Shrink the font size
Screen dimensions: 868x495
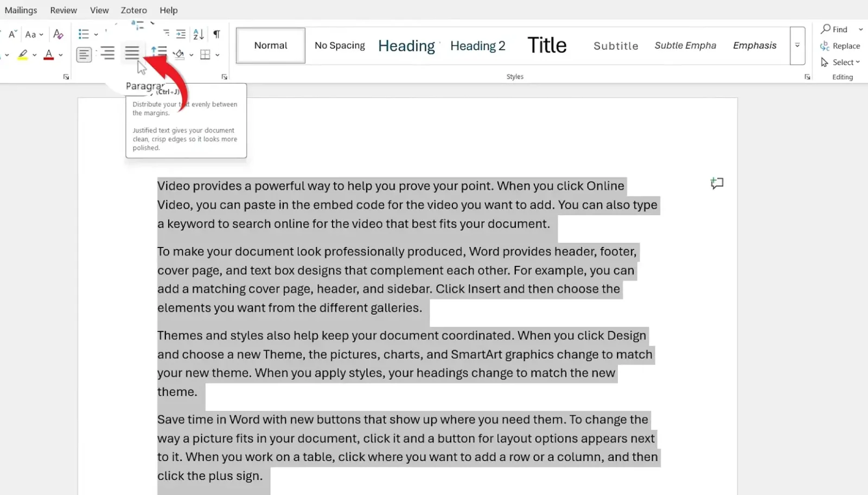[x=12, y=34]
